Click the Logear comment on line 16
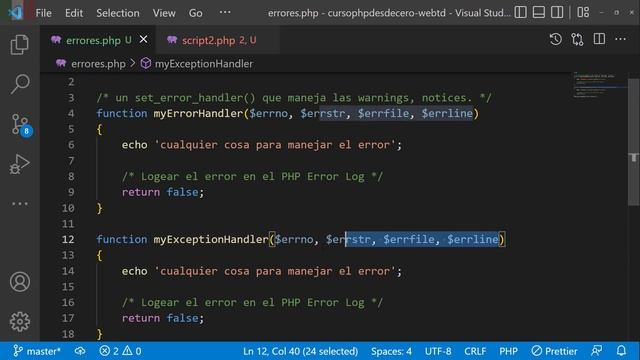The height and width of the screenshot is (360, 640). pyautogui.click(x=252, y=302)
